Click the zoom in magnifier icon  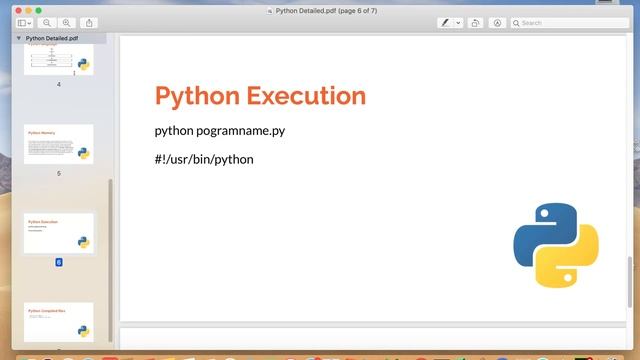66,23
